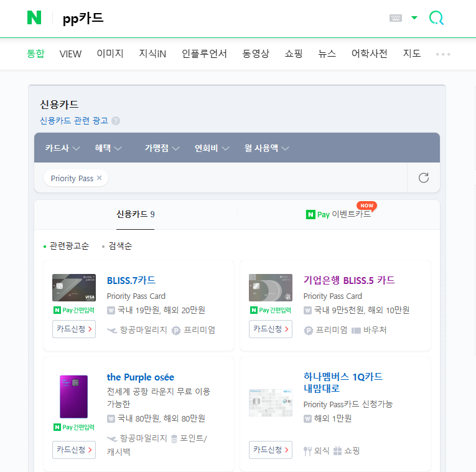
Task: Open the 이미지 tab
Action: coord(110,54)
